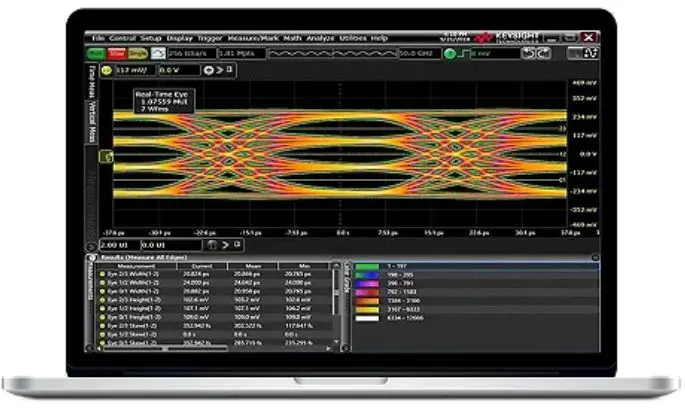
Task: Open the Setup menu
Action: click(x=151, y=38)
